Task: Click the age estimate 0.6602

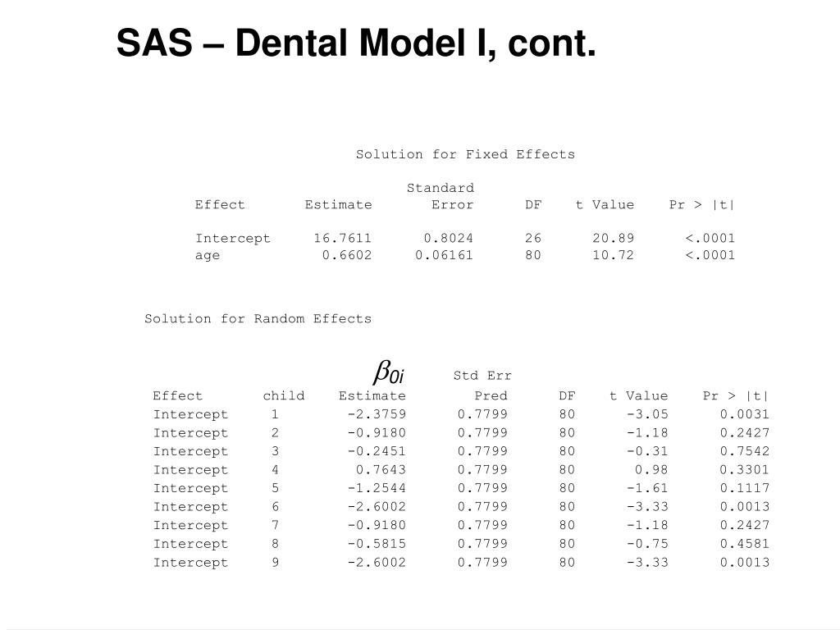Action: pyautogui.click(x=347, y=255)
